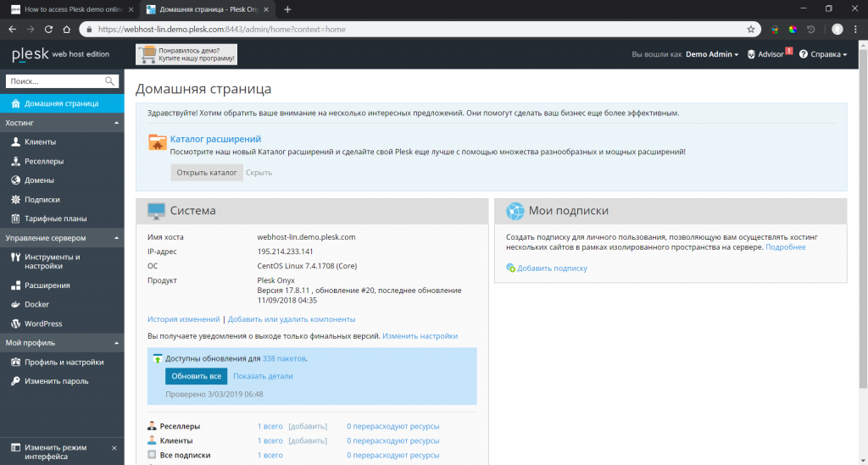This screenshot has height=465, width=868.
Task: Collapse the Мой профиль section
Action: 116,343
